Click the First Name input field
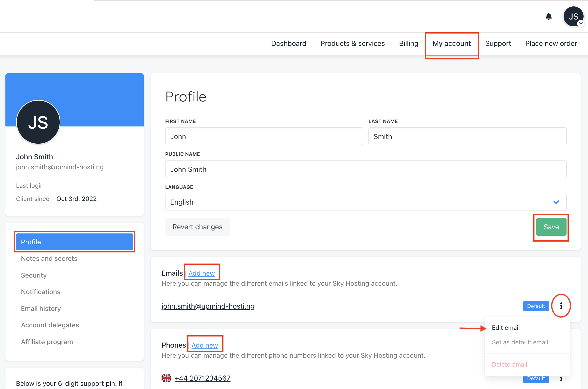588x389 pixels. point(264,137)
